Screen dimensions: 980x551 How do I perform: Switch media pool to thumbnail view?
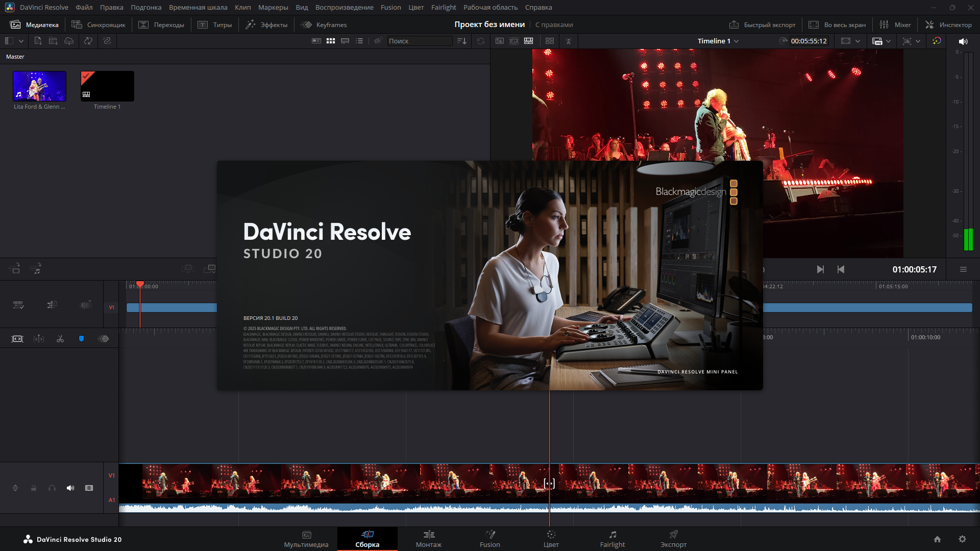pos(331,41)
